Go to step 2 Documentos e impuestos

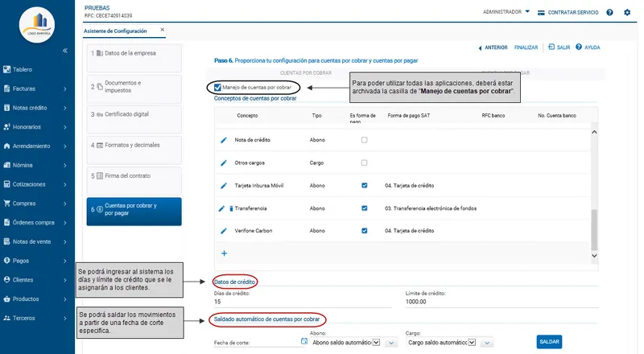coord(134,88)
